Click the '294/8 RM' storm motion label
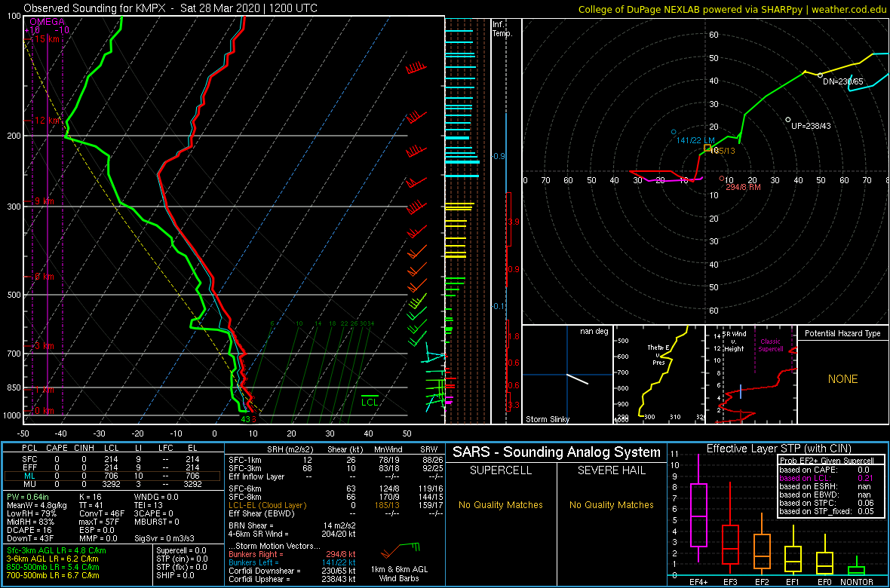This screenshot has height=588, width=890. (x=743, y=187)
